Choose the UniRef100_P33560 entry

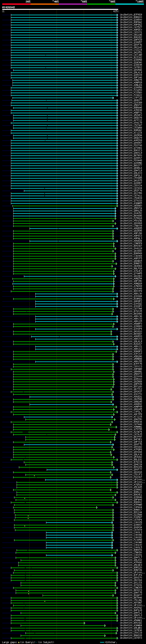[131, 93]
